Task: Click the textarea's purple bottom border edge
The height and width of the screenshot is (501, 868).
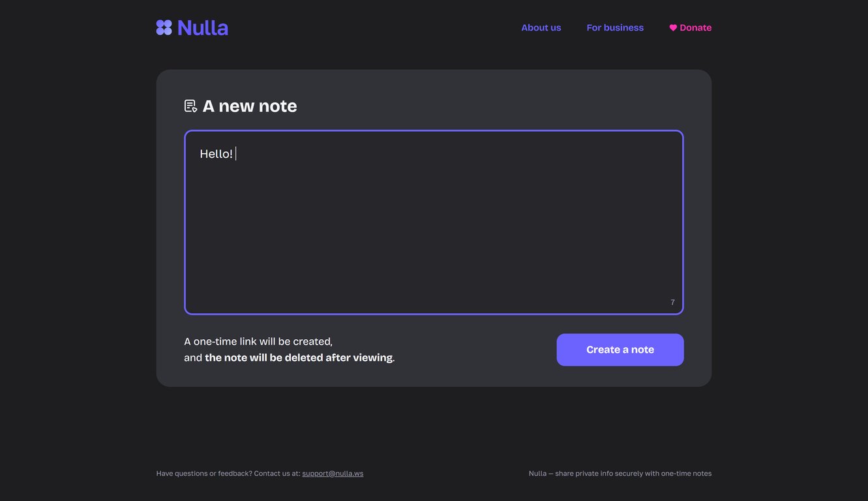Action: [434, 314]
